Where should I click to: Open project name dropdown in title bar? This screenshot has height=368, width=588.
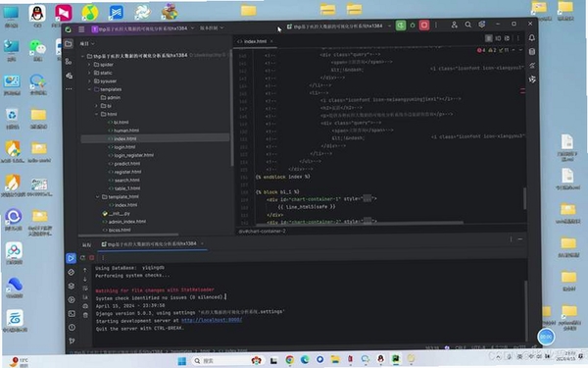[x=143, y=28]
